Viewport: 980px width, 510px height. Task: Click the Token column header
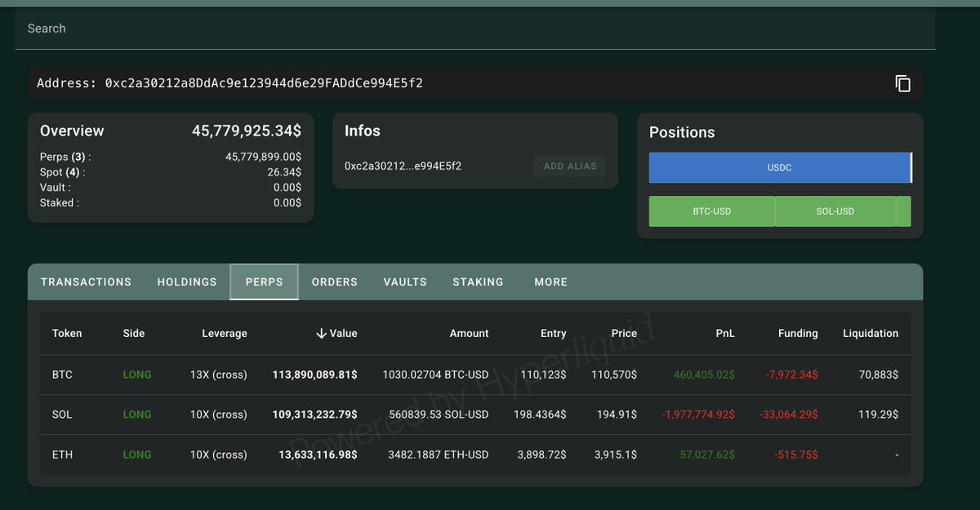[67, 333]
